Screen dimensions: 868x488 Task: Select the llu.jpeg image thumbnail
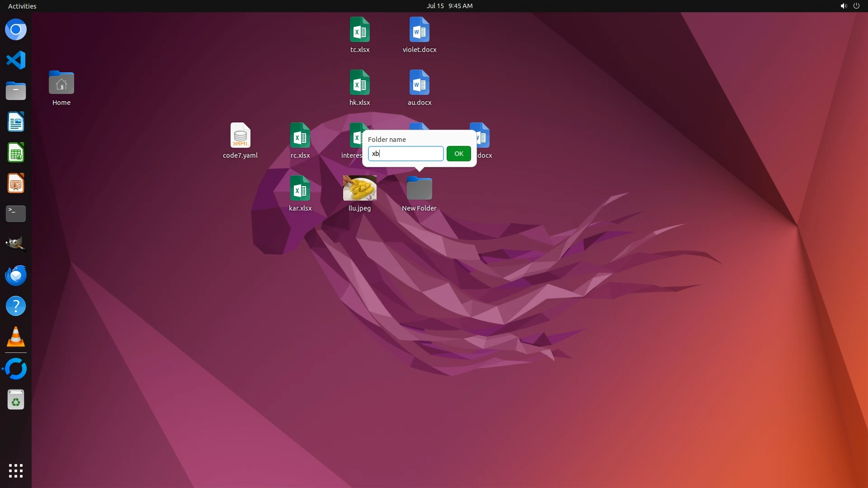tap(359, 188)
